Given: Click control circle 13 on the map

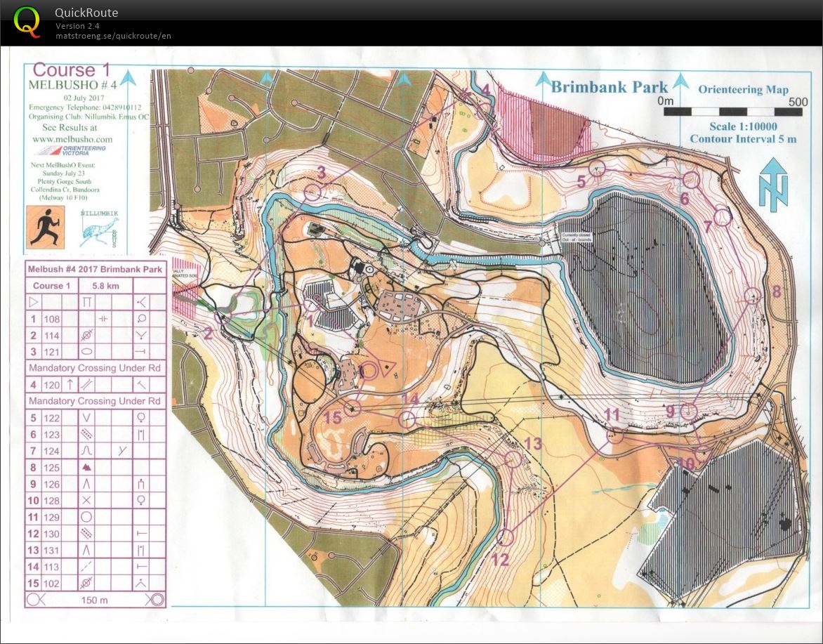Looking at the screenshot, I should pos(513,459).
